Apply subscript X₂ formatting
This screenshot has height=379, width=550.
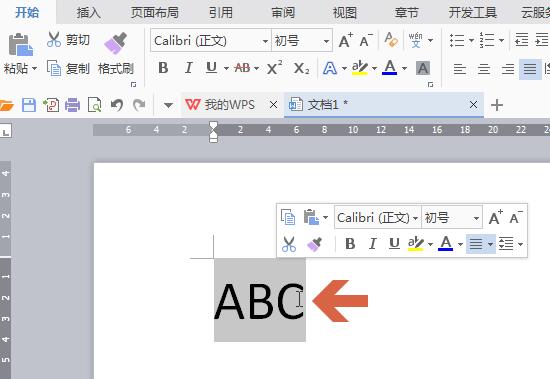(x=301, y=68)
